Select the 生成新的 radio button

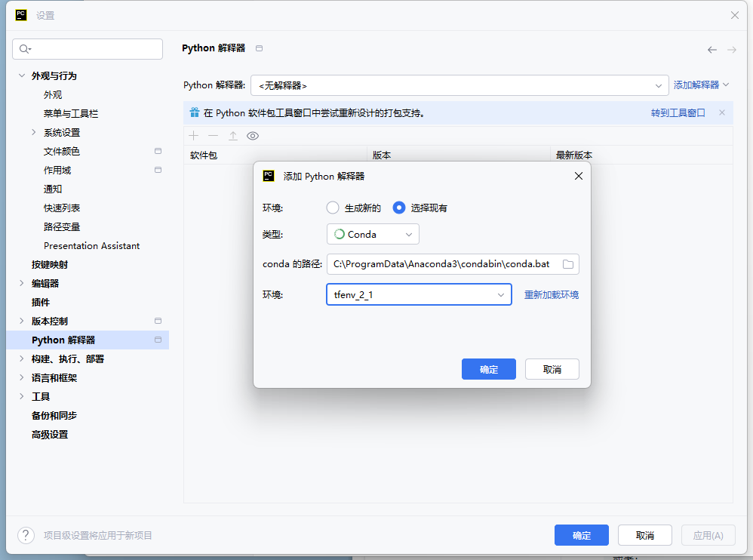[x=332, y=208]
